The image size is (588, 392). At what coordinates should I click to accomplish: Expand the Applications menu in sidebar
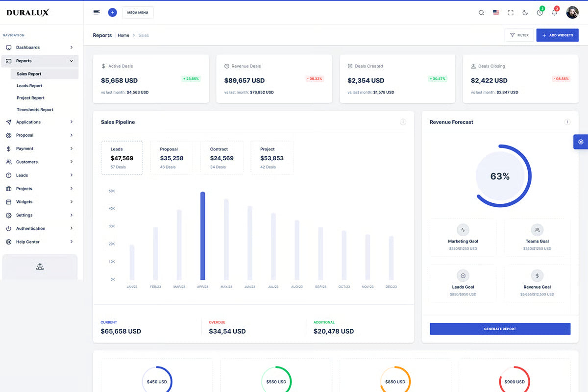(39, 122)
